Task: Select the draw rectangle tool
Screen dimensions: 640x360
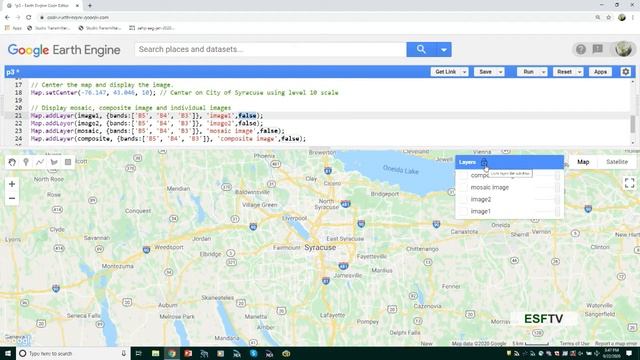Action: point(68,162)
